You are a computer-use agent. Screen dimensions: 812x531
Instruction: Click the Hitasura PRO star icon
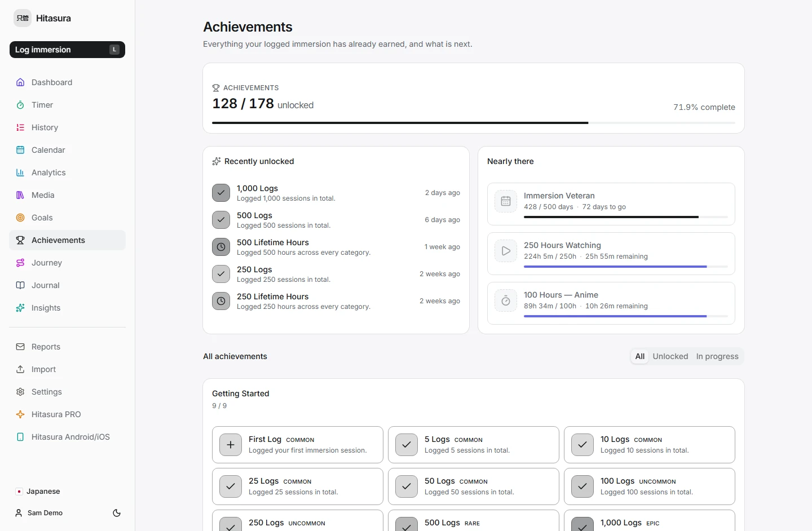pyautogui.click(x=20, y=414)
